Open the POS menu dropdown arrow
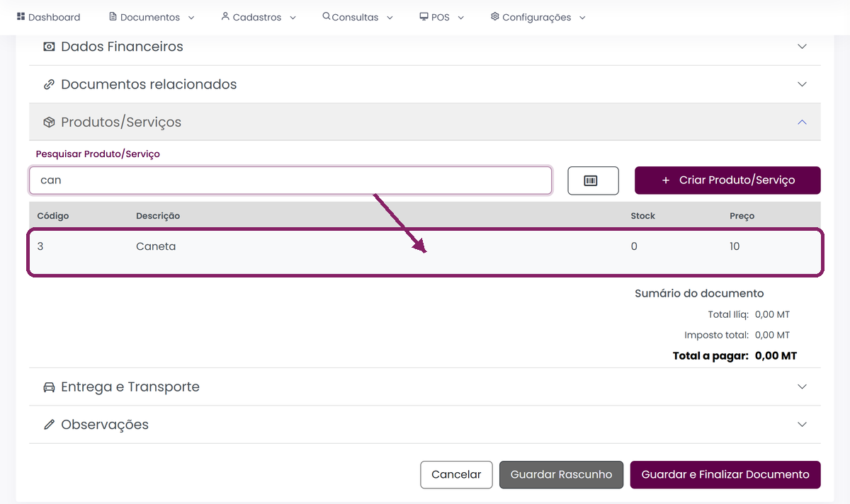Image resolution: width=850 pixels, height=504 pixels. 460,18
